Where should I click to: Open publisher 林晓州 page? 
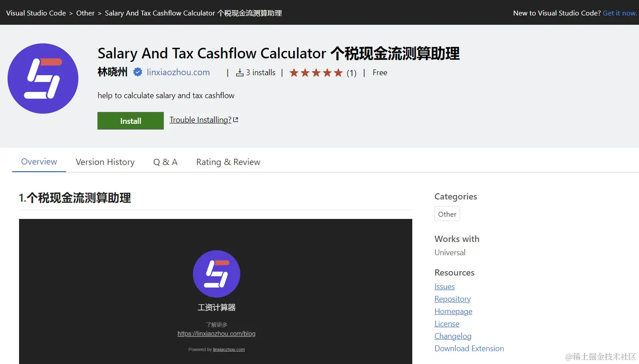click(x=112, y=72)
